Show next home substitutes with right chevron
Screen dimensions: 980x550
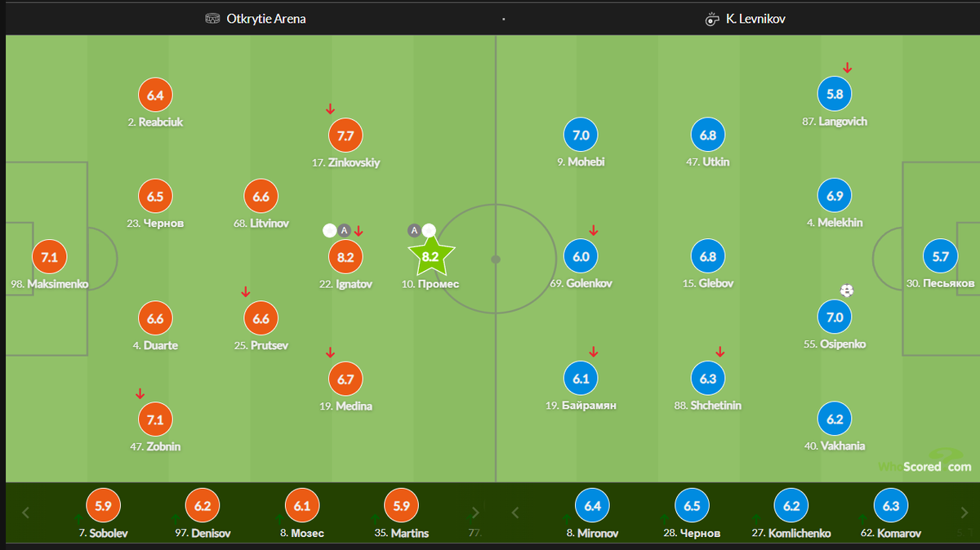[475, 513]
